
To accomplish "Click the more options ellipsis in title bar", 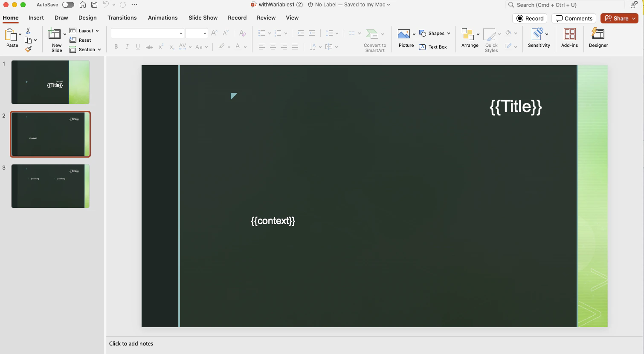I will pos(134,5).
